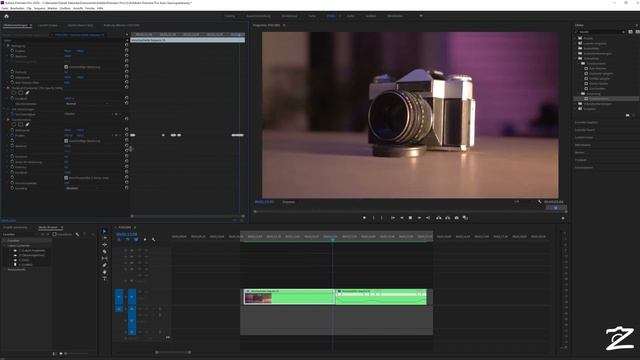
Task: Open the Lumetri-Farbe panel
Action: pyautogui.click(x=584, y=137)
